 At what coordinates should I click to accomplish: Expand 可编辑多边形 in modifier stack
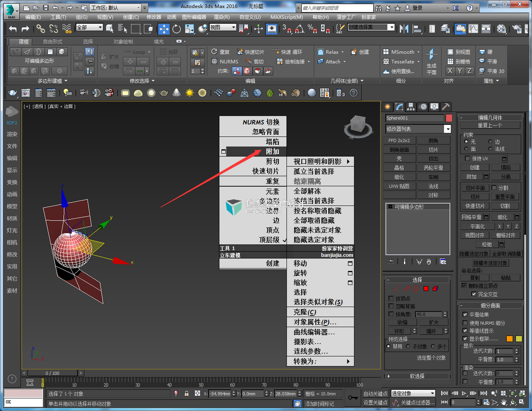[x=390, y=206]
